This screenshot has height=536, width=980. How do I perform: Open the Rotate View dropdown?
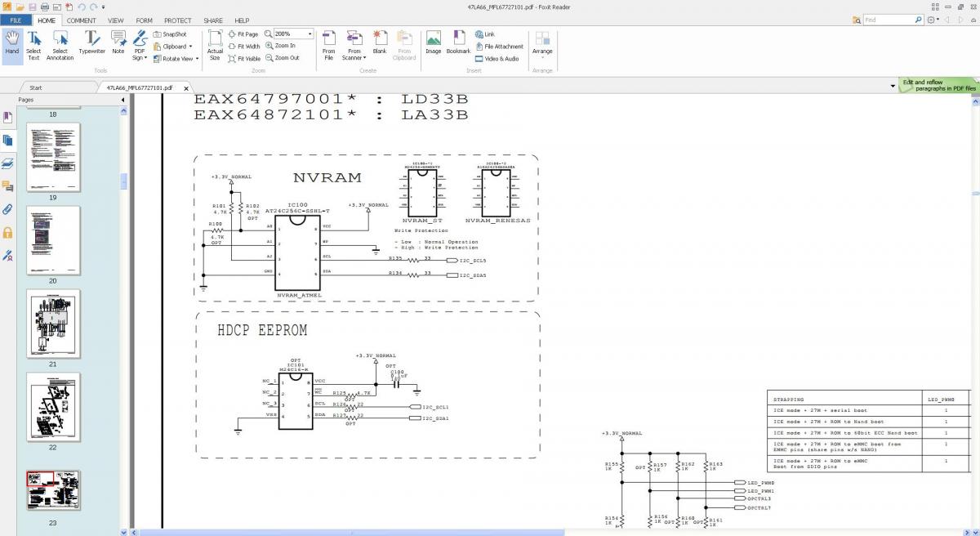click(x=196, y=59)
